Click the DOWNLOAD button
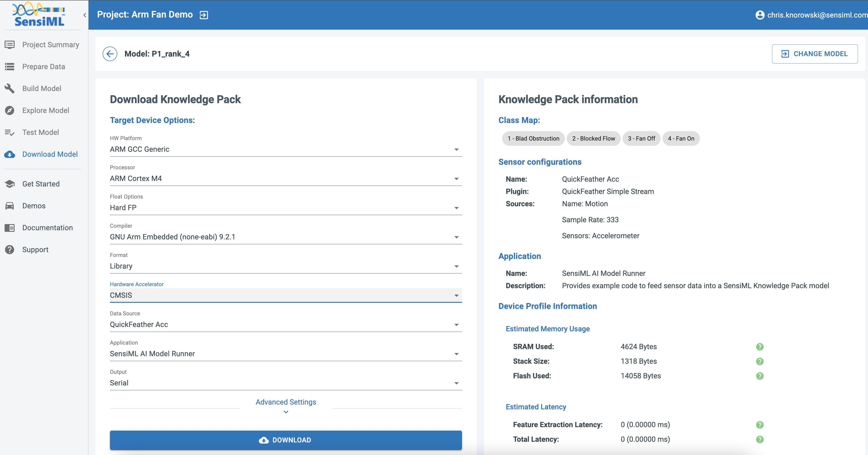 (286, 440)
